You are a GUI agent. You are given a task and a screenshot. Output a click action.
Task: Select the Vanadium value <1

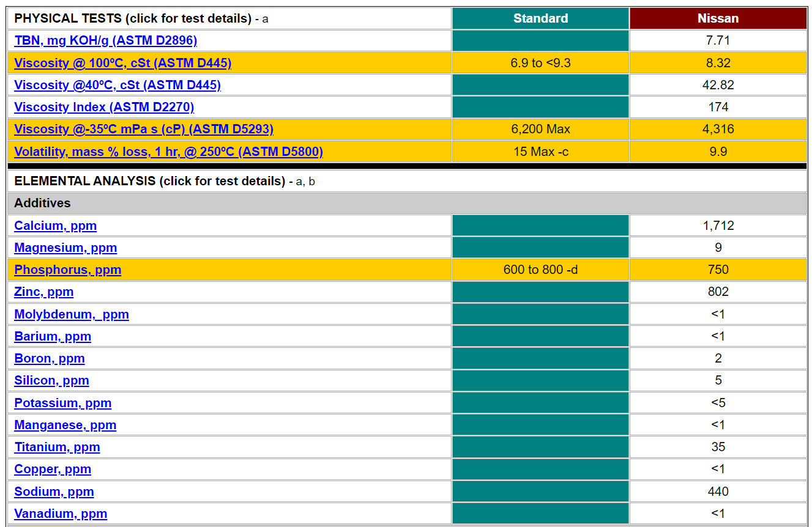(718, 514)
